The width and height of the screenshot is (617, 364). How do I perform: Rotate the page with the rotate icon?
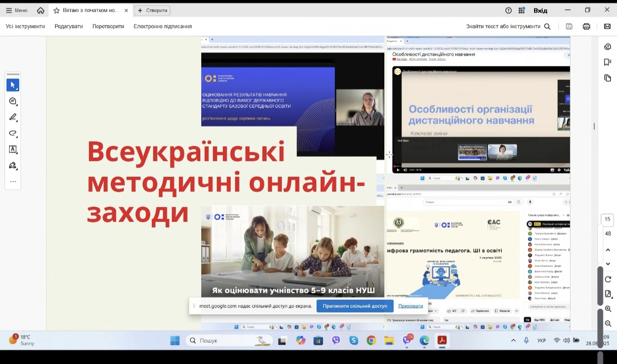[x=607, y=279]
